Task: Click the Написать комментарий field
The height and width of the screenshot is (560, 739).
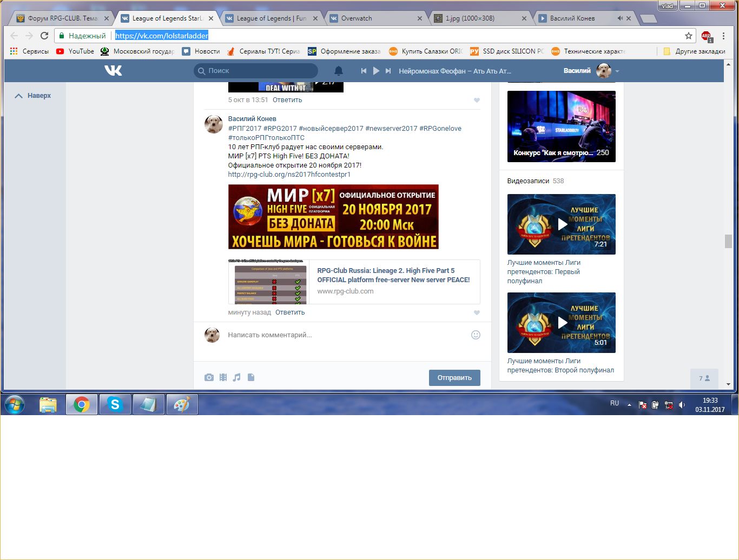Action: (346, 335)
